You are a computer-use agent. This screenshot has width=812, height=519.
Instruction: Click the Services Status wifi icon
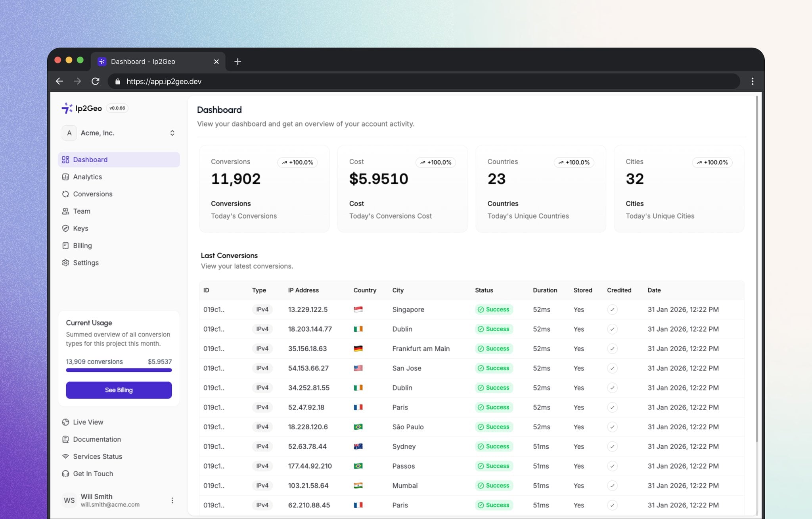tap(65, 456)
